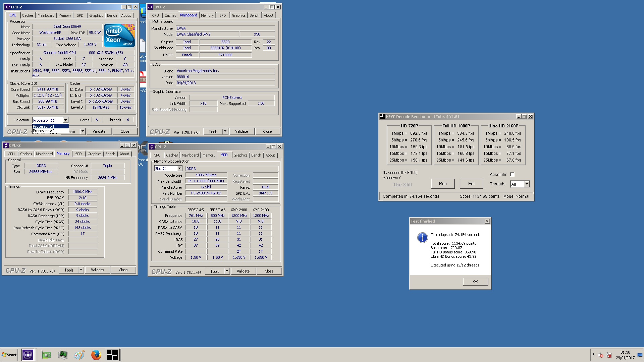Click the DRAM Frequency value 1006.9 MHz

pos(83,192)
